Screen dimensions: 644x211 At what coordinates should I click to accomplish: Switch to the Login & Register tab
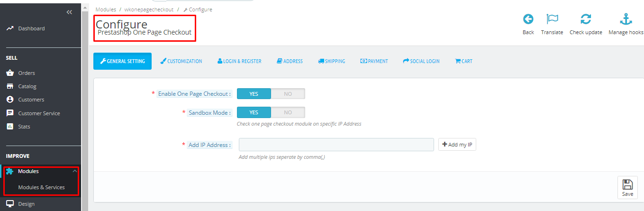[x=239, y=61]
